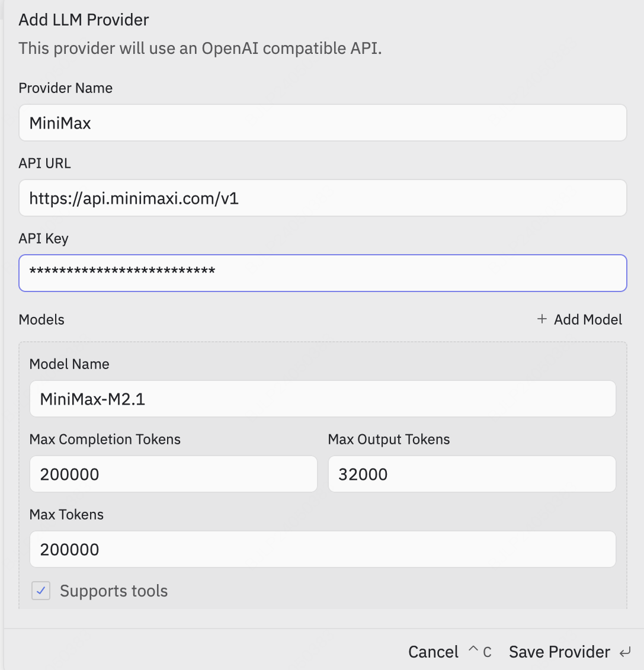644x670 pixels.
Task: Enable or disable the Supports tools checkbox
Action: click(41, 591)
